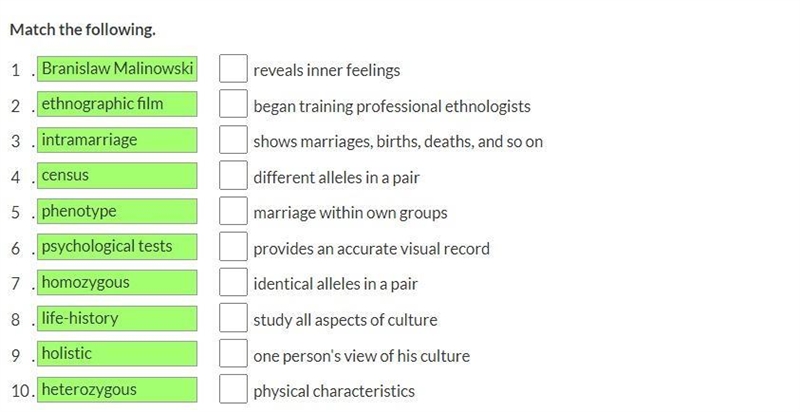Click the box beside 'one person's view of his culture'
The image size is (800, 412).
(233, 353)
